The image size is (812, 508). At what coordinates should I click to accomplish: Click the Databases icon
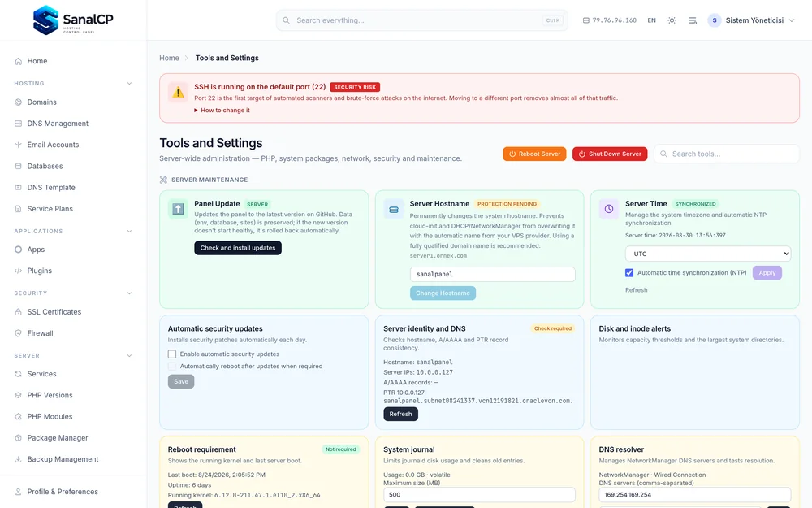pos(18,166)
